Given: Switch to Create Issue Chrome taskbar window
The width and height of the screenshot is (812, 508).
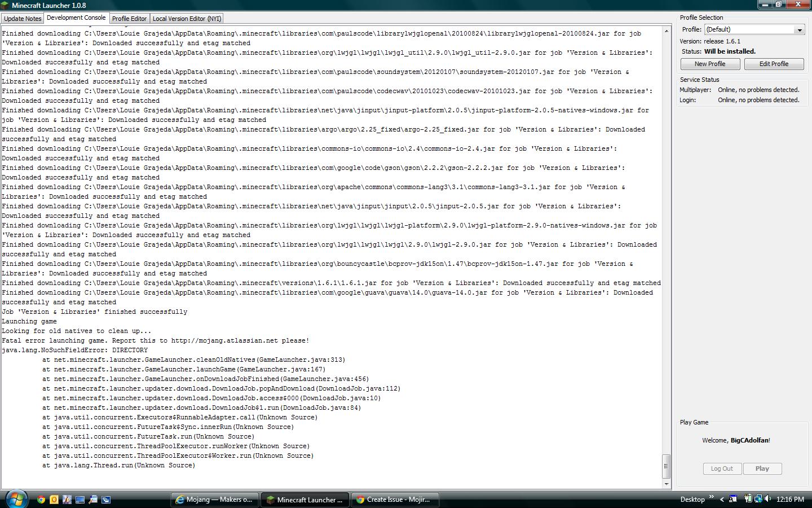Looking at the screenshot, I should 395,500.
